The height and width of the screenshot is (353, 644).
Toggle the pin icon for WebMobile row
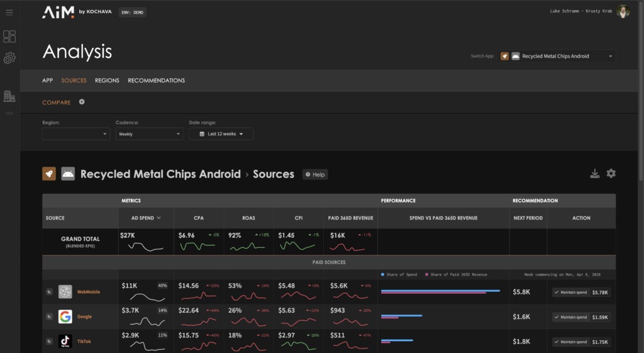point(49,292)
